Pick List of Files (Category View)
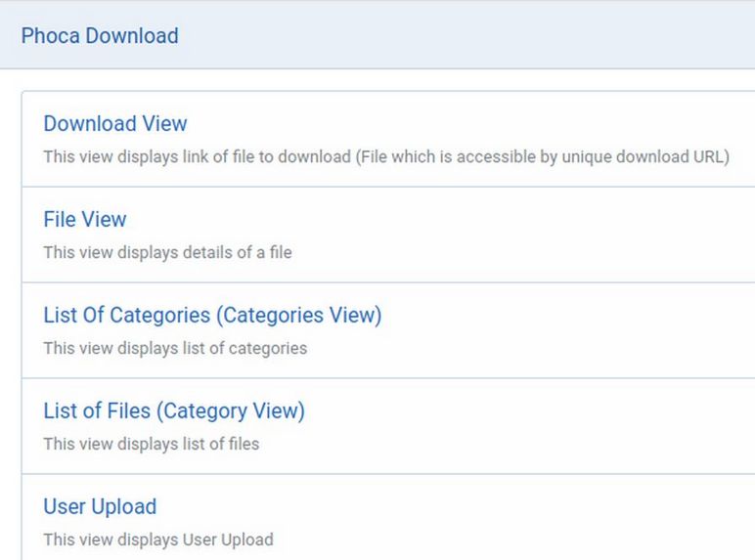This screenshot has height=560, width=755. (x=174, y=411)
